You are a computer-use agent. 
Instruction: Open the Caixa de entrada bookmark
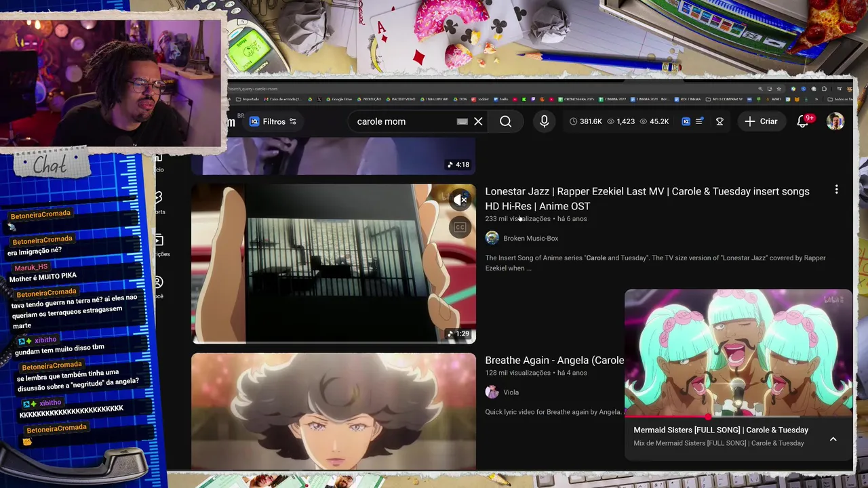282,100
